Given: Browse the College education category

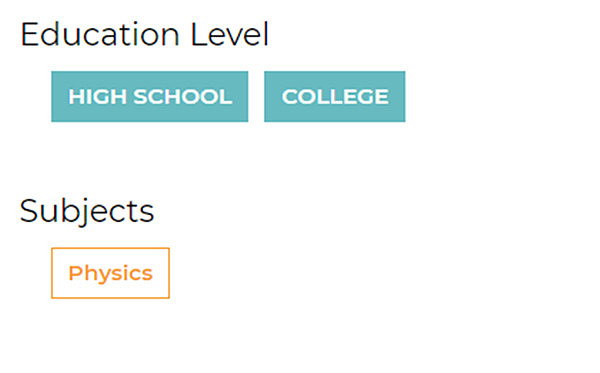Looking at the screenshot, I should click(335, 96).
